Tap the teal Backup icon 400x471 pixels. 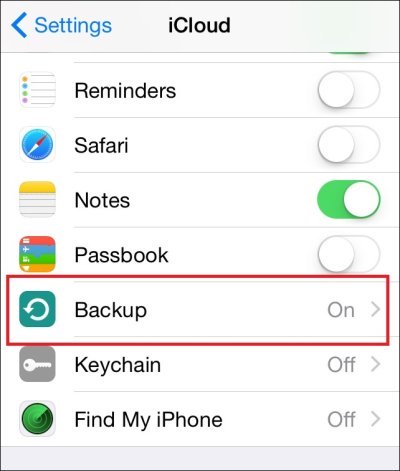[x=37, y=309]
